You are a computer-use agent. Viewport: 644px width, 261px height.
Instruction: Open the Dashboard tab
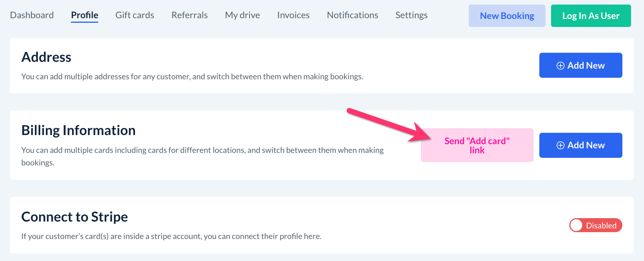(32, 15)
